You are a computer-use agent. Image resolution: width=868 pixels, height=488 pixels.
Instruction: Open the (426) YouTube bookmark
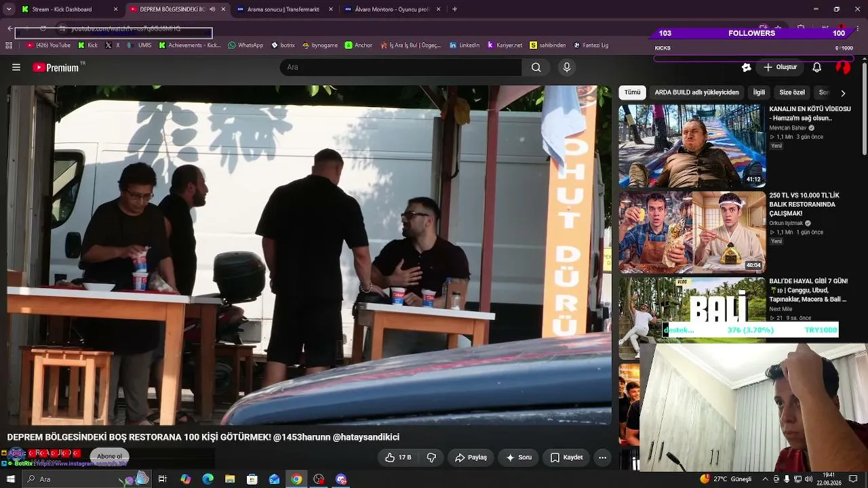tap(48, 45)
